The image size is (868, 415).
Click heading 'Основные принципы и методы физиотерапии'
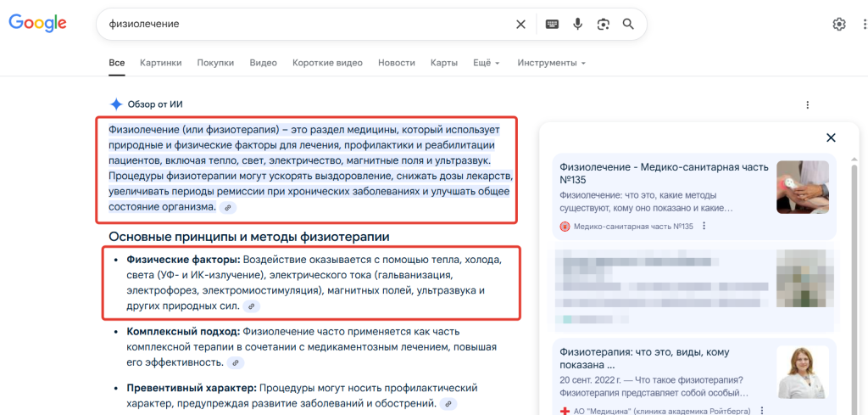pyautogui.click(x=249, y=237)
